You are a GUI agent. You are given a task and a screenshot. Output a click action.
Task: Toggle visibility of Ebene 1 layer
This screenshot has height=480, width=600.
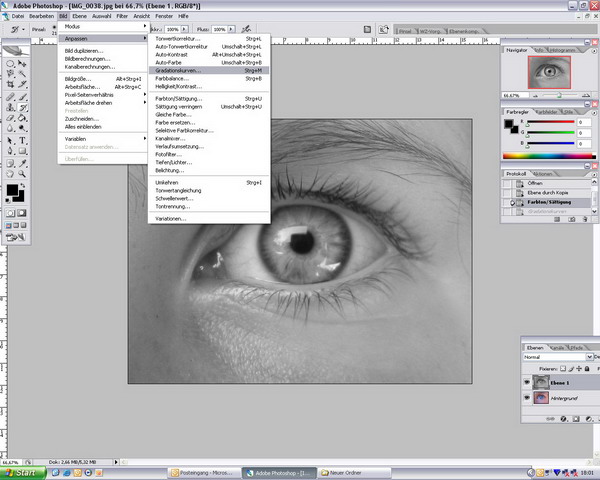(527, 382)
